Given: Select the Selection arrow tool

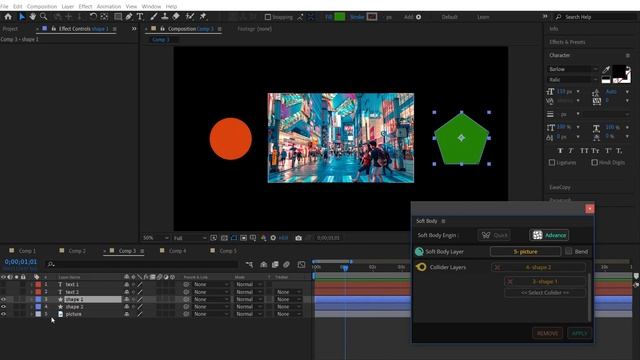Looking at the screenshot, I should point(22,17).
